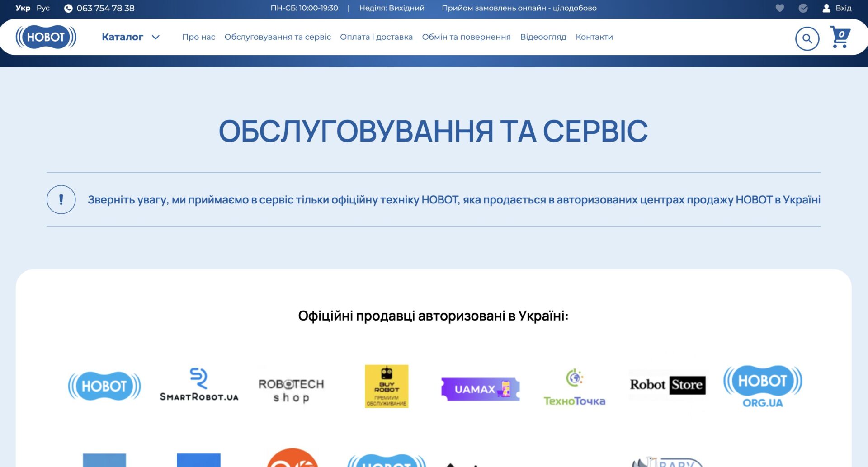
Task: Open the search magnifier icon
Action: [807, 39]
